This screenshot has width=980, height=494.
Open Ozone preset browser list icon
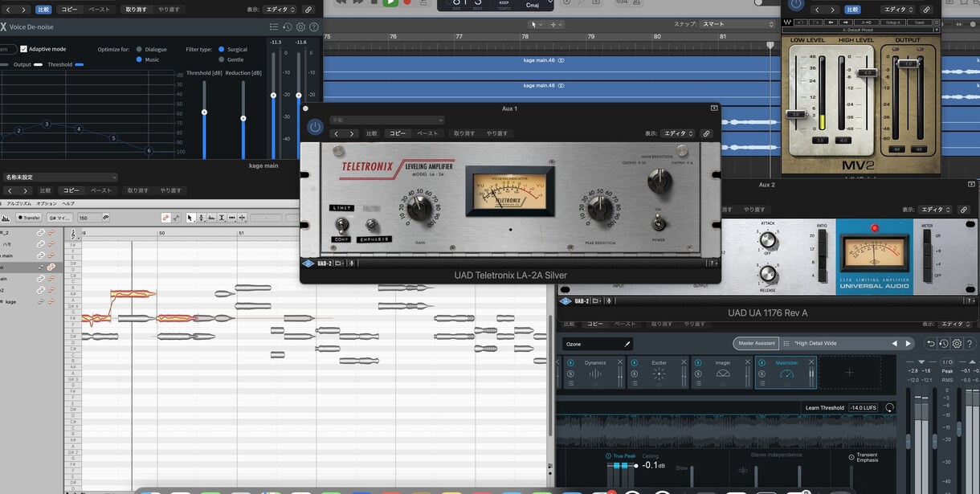tap(786, 344)
